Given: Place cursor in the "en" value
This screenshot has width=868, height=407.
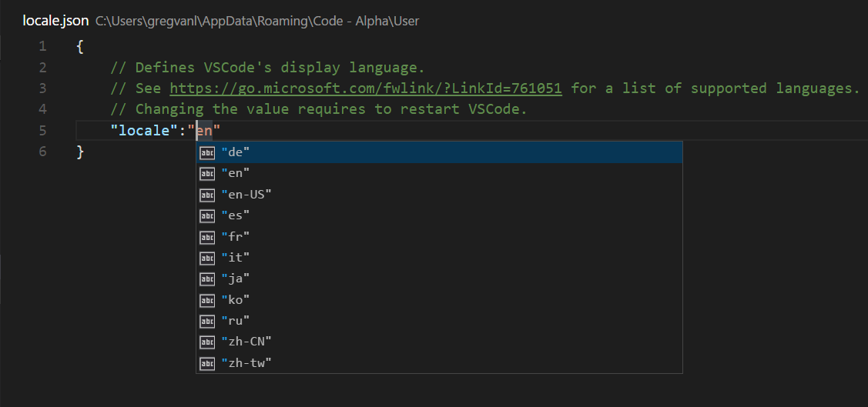Looking at the screenshot, I should coord(205,131).
